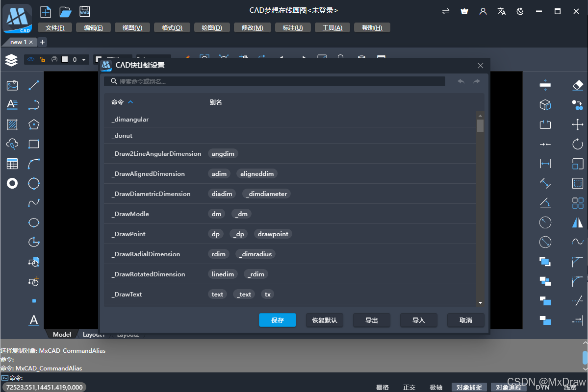Close the CAD快捷键设置 dialog

(x=481, y=66)
